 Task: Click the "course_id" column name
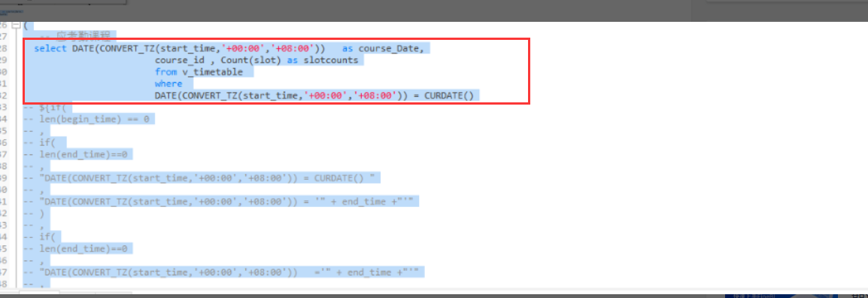point(179,59)
